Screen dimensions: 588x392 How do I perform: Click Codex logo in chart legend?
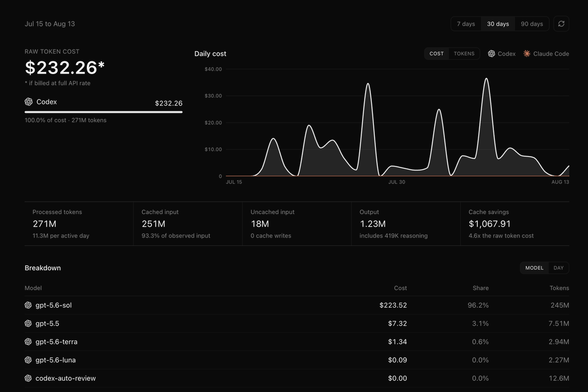click(x=491, y=53)
